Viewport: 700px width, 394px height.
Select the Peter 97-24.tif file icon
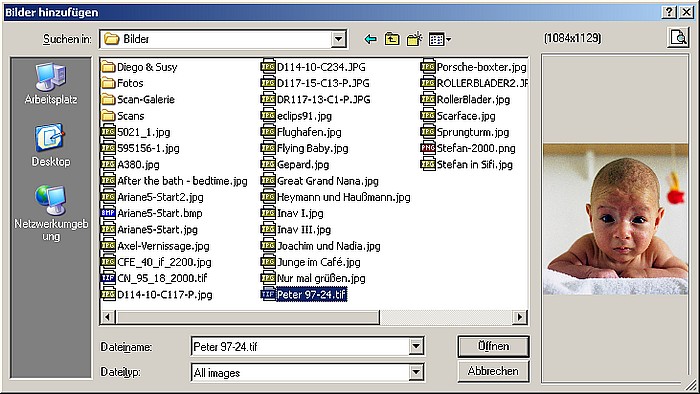coord(268,294)
